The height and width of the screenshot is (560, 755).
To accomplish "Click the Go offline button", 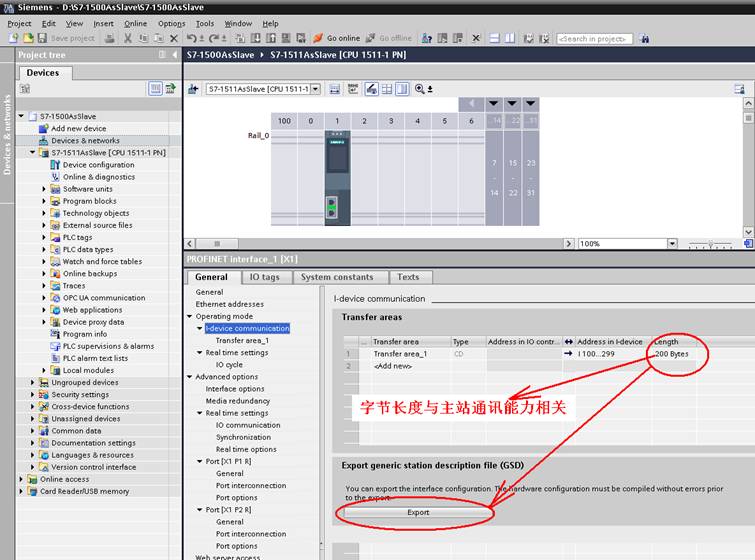I will pyautogui.click(x=389, y=38).
